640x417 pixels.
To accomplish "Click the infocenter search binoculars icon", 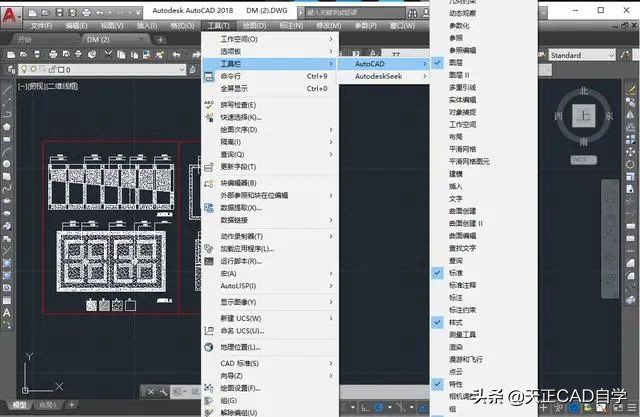I will [412, 13].
